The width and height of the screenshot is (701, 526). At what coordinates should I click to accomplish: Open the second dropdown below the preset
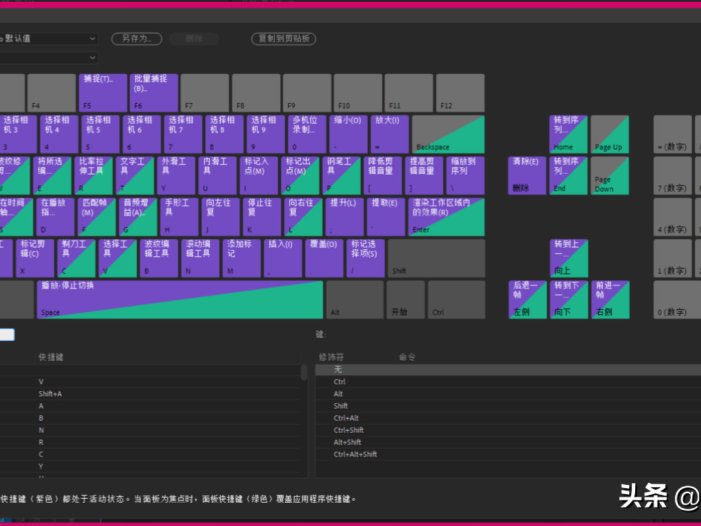tap(50, 58)
